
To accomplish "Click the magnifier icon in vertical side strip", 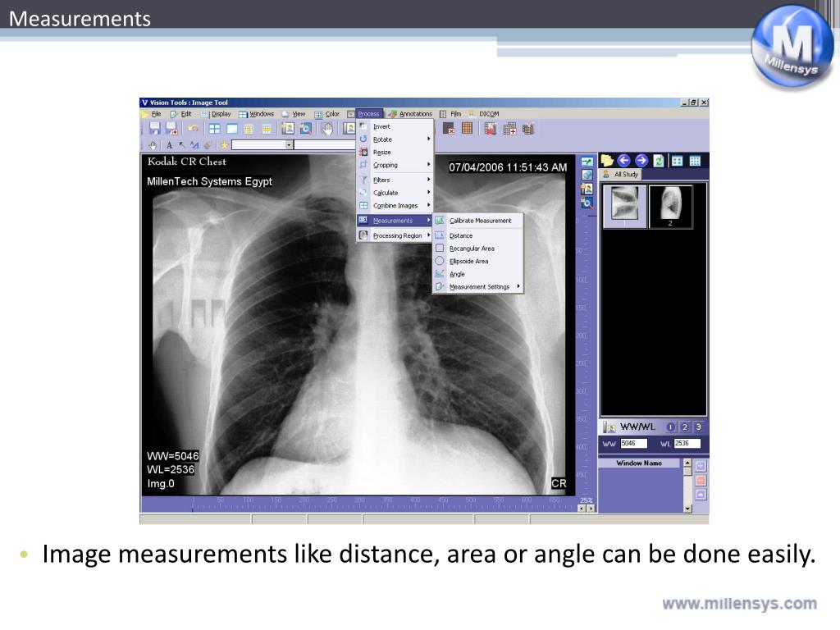I will [x=587, y=203].
